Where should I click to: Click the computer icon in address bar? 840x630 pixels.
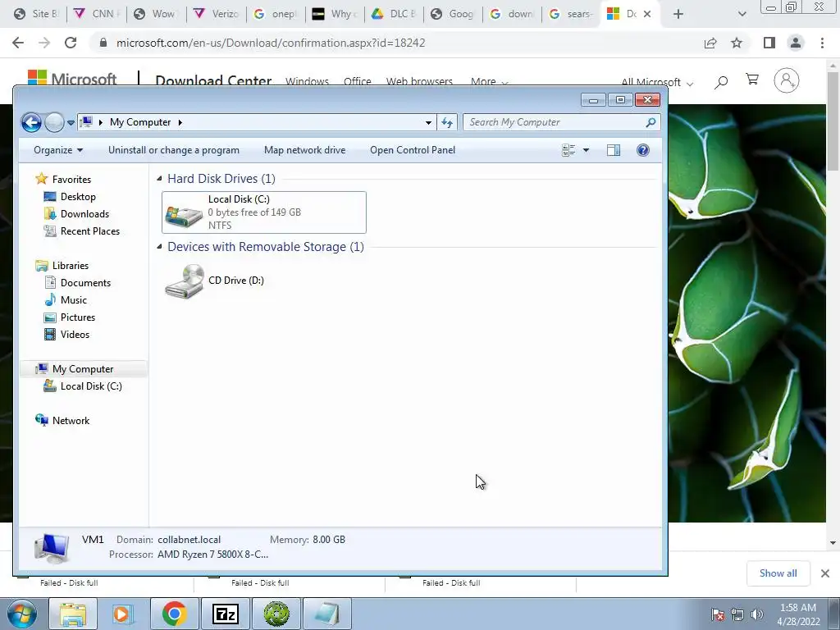click(86, 122)
